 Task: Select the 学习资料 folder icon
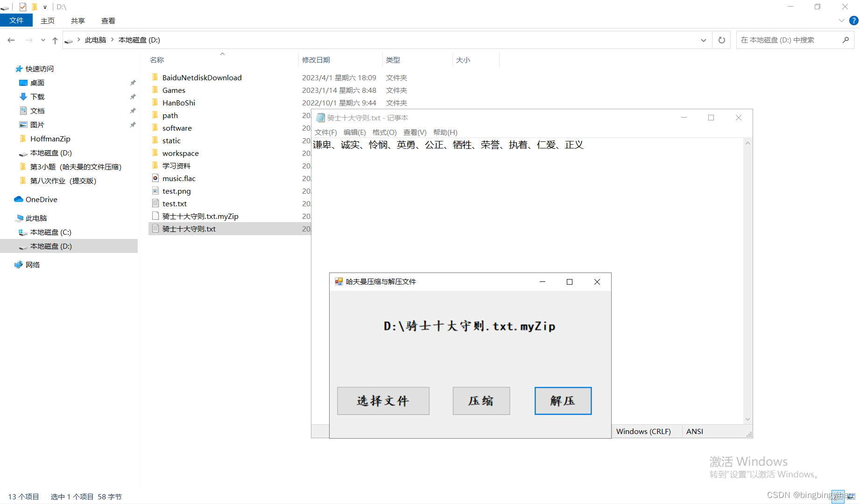click(155, 165)
